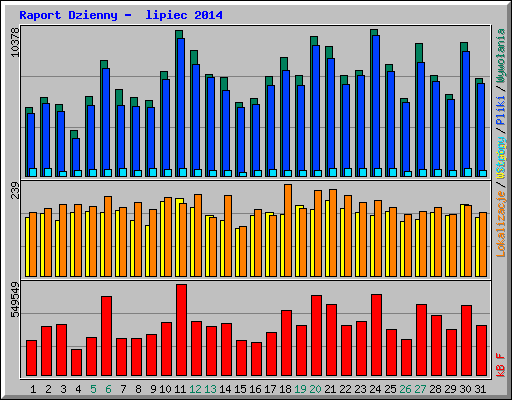Image resolution: width=512 pixels, height=400 pixels.
Task: Click the blue files bar for day 12
Action: (196, 120)
